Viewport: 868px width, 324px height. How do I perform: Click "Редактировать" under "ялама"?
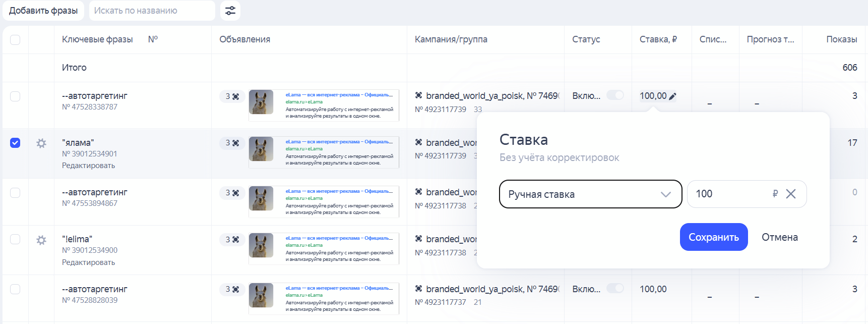click(88, 166)
